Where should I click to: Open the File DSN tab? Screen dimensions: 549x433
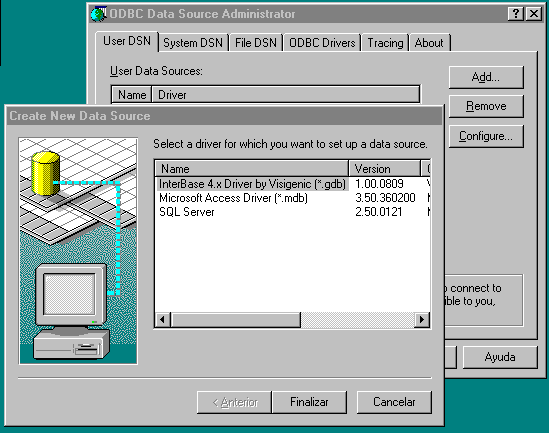coord(256,43)
